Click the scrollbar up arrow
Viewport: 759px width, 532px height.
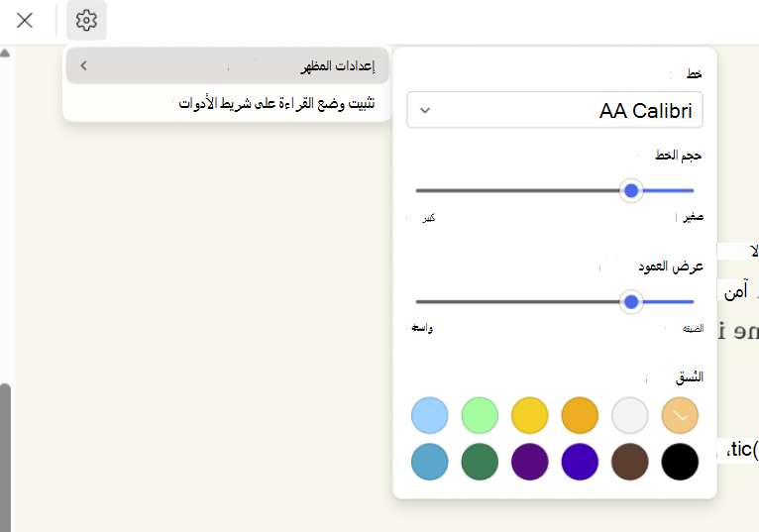(5, 53)
